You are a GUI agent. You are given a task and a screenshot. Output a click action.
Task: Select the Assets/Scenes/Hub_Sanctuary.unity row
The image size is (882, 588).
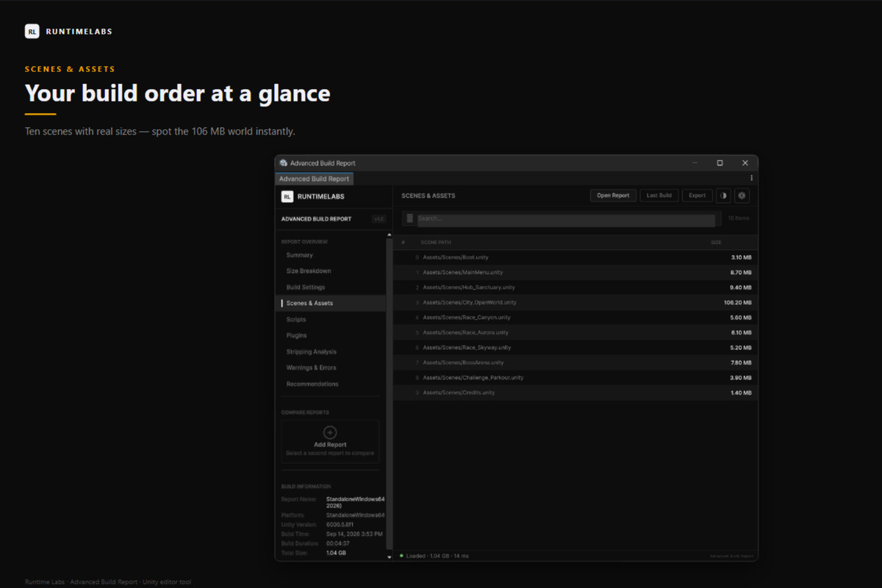(576, 287)
